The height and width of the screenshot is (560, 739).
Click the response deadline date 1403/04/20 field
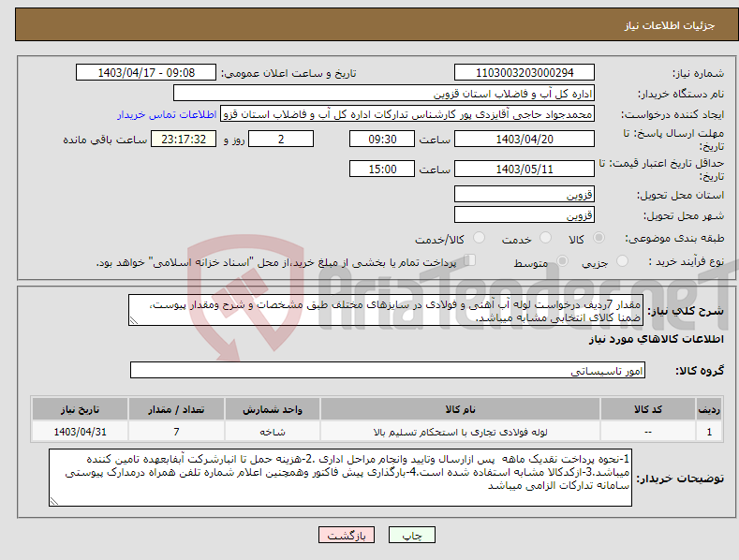[x=525, y=139]
